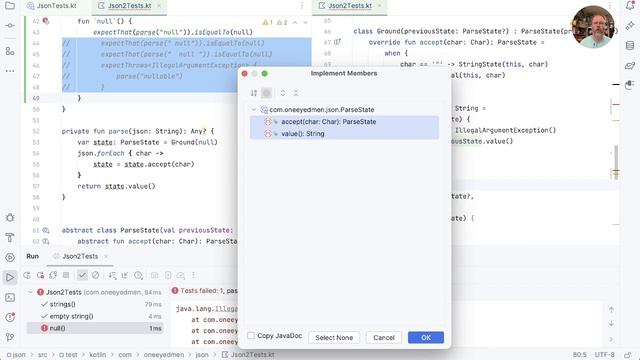Toggle show passed tests
640x360 pixels.
pos(82,276)
